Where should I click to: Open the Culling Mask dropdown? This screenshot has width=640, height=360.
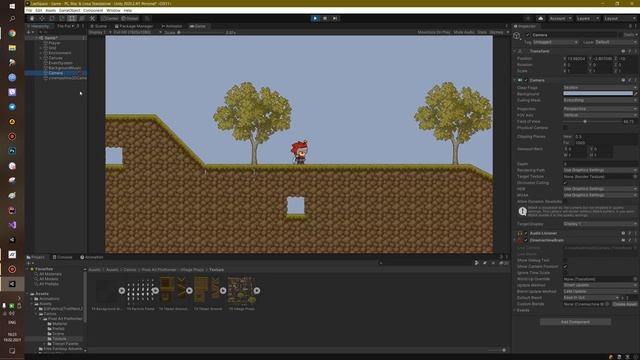pyautogui.click(x=600, y=100)
